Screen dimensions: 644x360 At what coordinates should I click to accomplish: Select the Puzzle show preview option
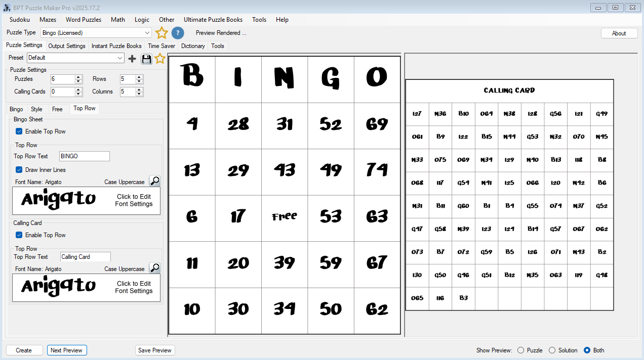pos(521,350)
